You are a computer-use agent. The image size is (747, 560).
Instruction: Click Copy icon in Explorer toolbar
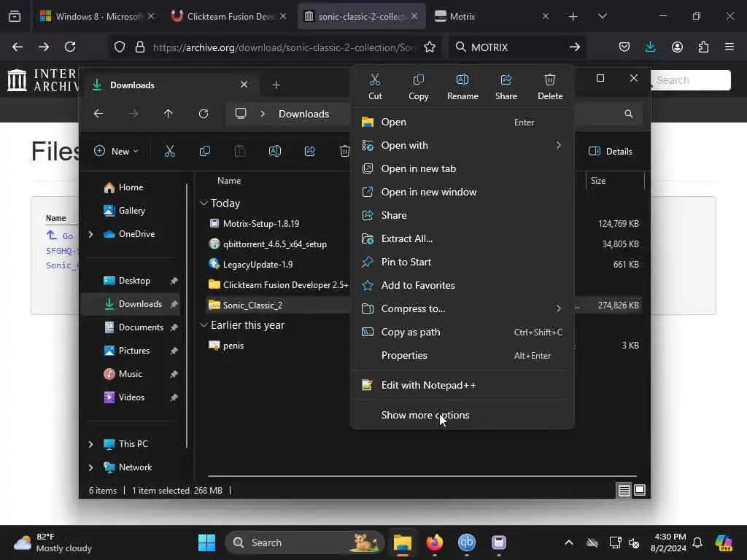pyautogui.click(x=205, y=152)
